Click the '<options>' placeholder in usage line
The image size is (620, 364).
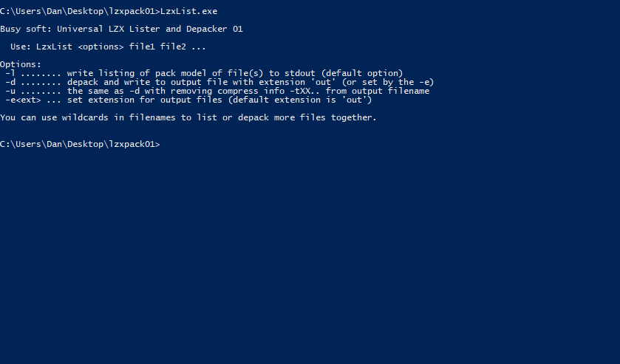coord(101,47)
